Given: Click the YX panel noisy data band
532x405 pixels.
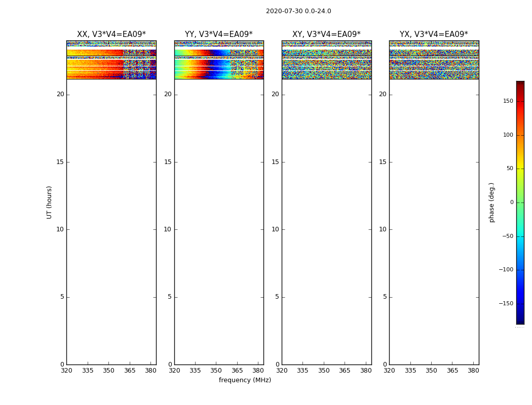Looking at the screenshot, I should click(434, 60).
